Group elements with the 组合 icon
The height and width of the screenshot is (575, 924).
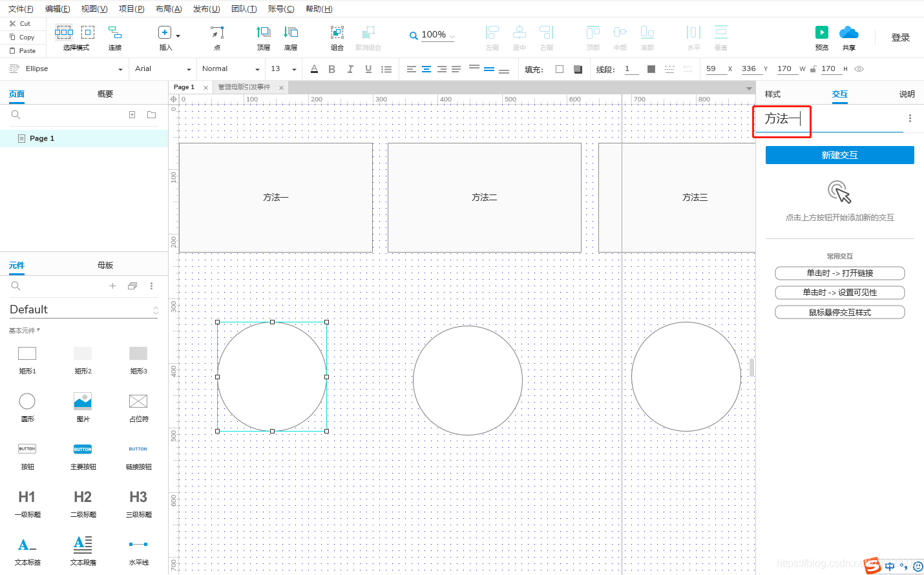(x=337, y=32)
